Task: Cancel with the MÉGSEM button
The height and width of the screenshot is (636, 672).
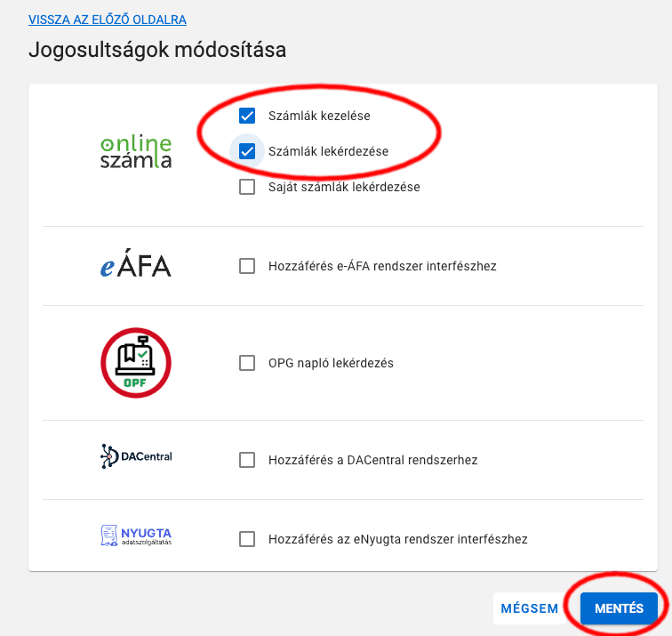Action: point(529,608)
